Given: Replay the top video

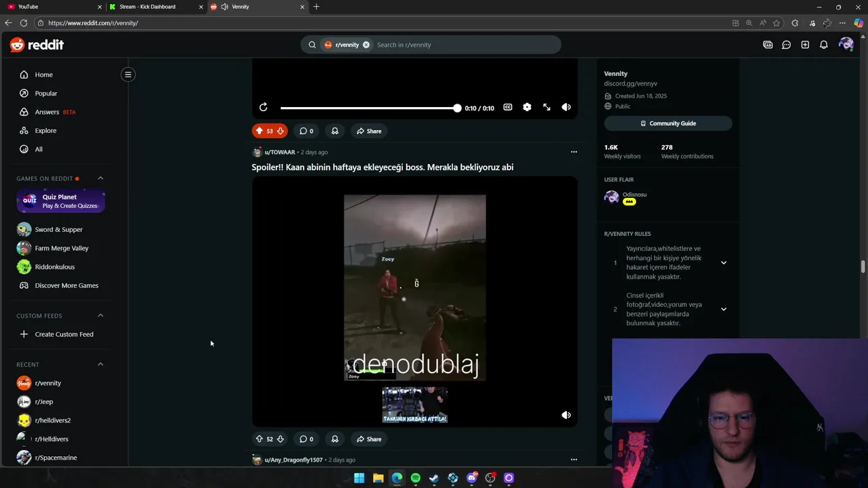Looking at the screenshot, I should 263,107.
